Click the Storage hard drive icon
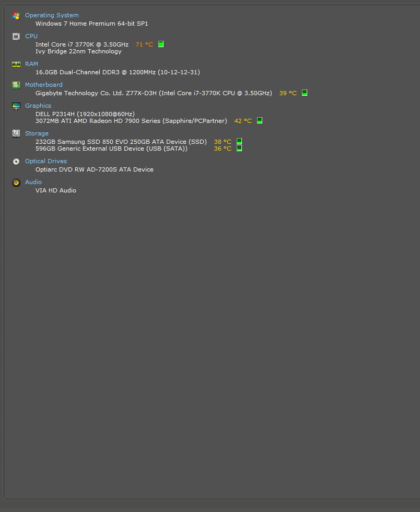Screen dimensions: 420x512 16,133
